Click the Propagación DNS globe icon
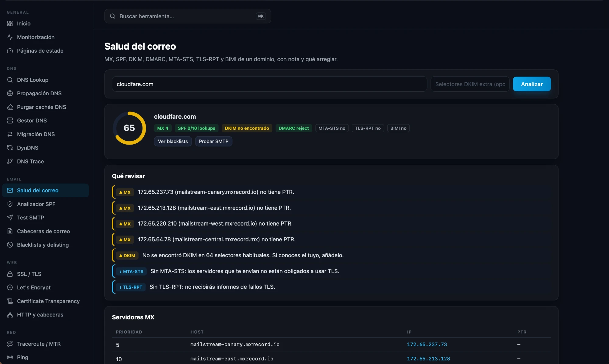 coord(10,93)
